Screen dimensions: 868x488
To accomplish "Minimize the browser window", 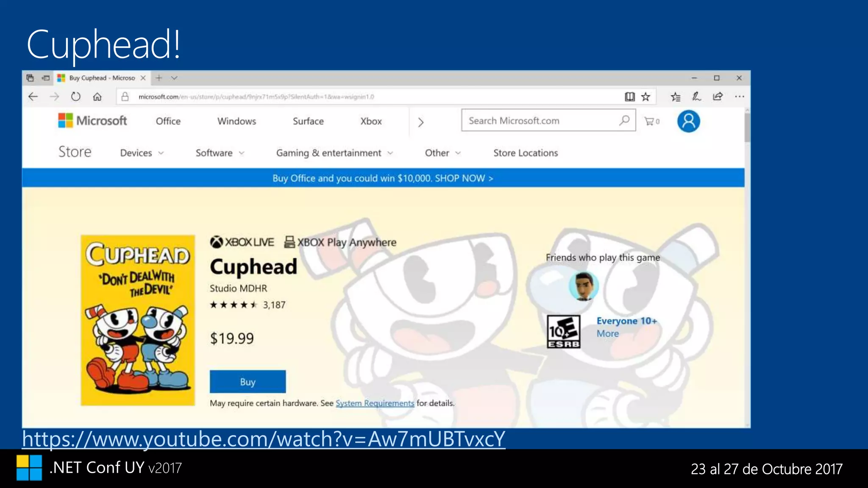I will click(694, 78).
